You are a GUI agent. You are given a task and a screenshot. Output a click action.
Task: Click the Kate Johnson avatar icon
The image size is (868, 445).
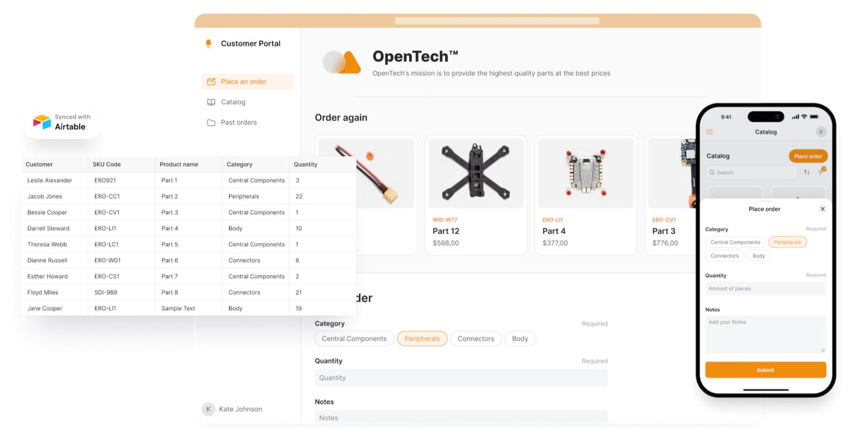click(x=208, y=409)
